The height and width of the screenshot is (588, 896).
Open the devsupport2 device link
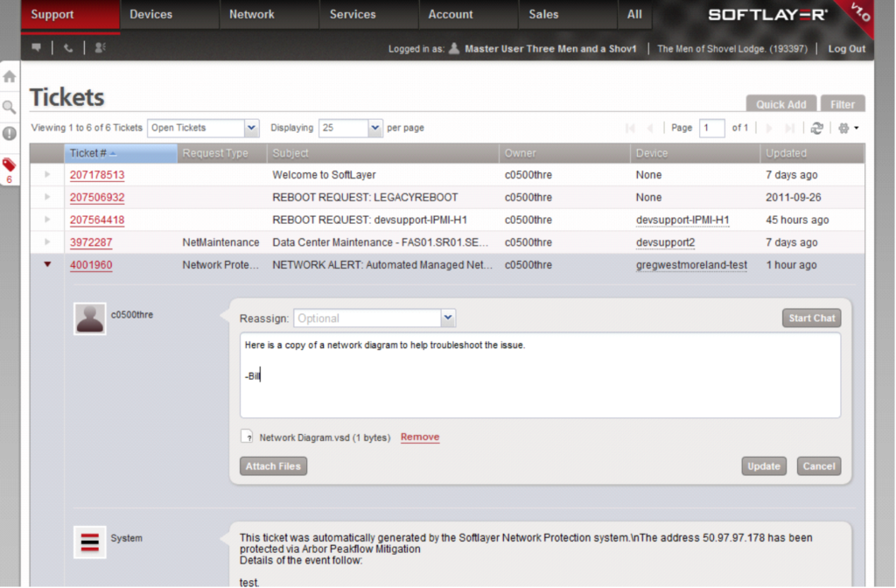click(x=665, y=242)
